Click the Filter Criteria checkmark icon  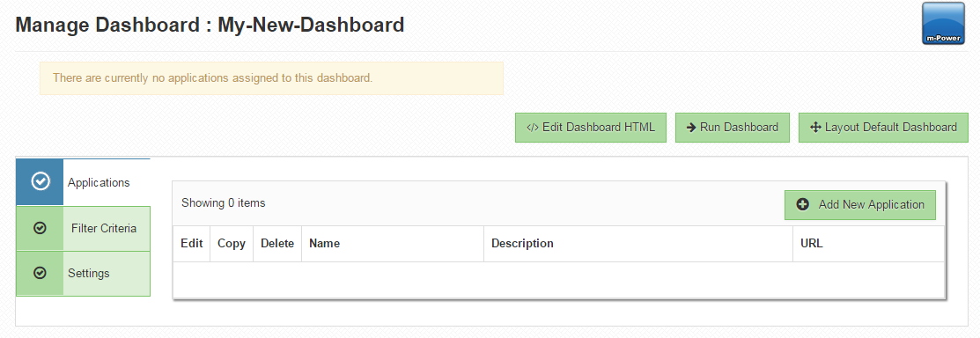pos(40,229)
